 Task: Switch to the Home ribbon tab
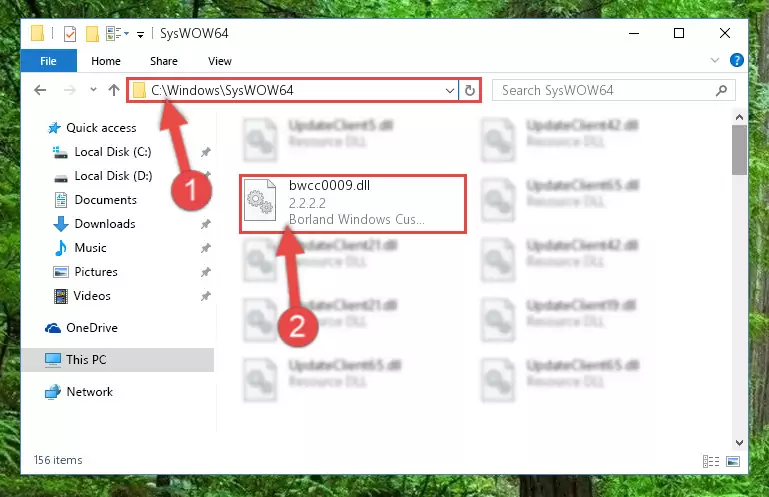click(106, 61)
